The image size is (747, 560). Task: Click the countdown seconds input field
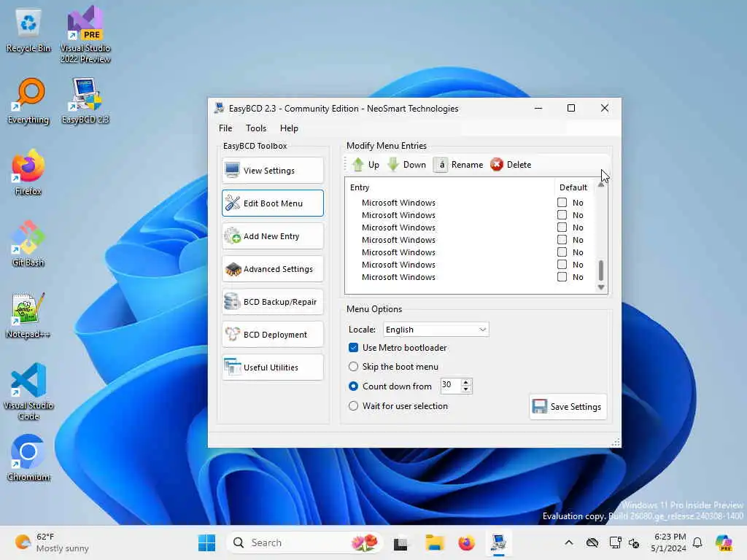(x=450, y=385)
